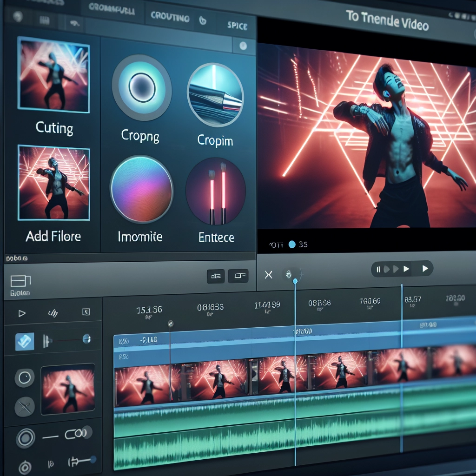This screenshot has width=476, height=476.
Task: Select the Cuting clip thumbnail
Action: pyautogui.click(x=53, y=75)
